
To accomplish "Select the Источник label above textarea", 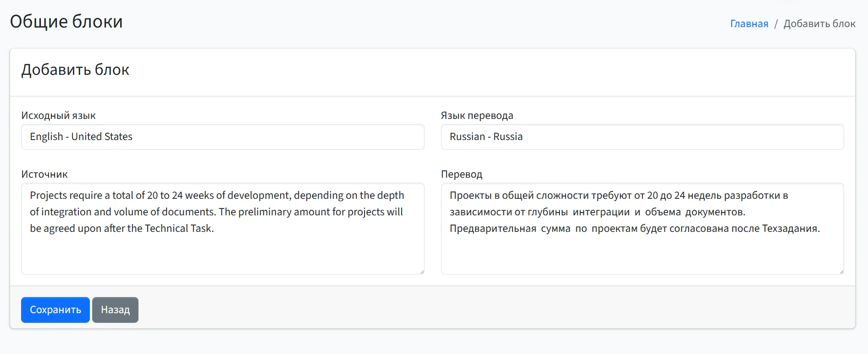I will tap(44, 174).
